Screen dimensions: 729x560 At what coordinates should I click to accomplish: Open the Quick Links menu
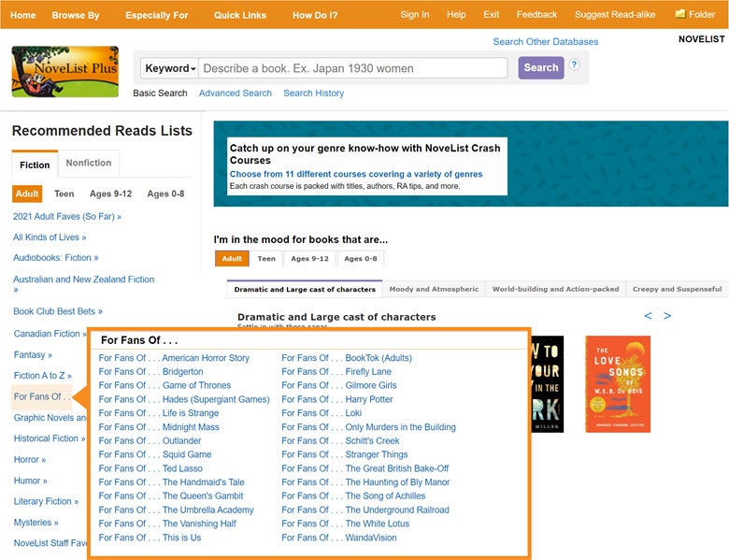point(240,15)
